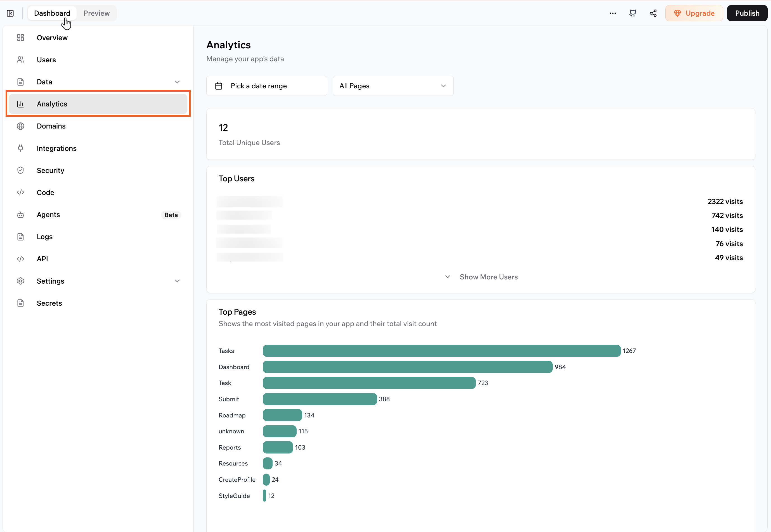The image size is (771, 532).
Task: Collapse the sidebar with the panel icon
Action: (10, 13)
